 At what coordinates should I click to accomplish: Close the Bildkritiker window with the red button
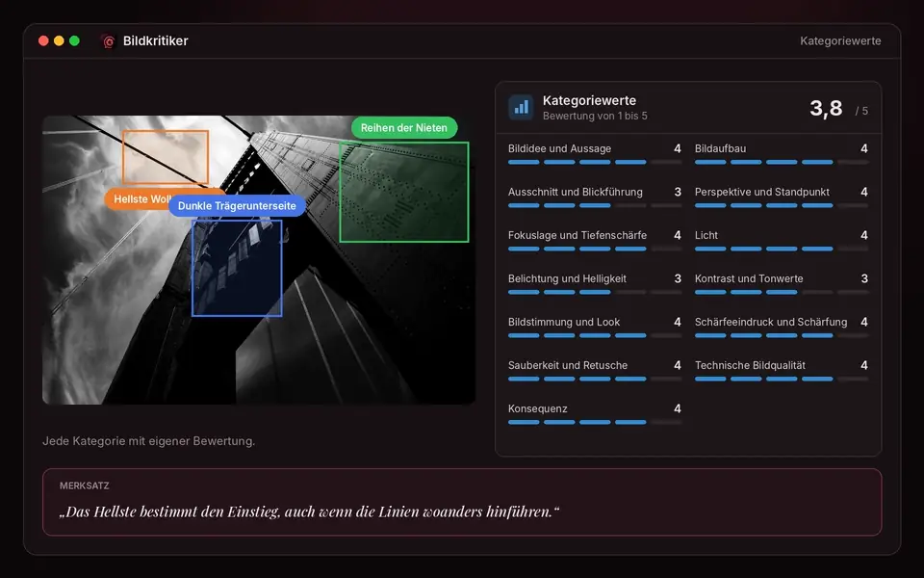point(43,40)
